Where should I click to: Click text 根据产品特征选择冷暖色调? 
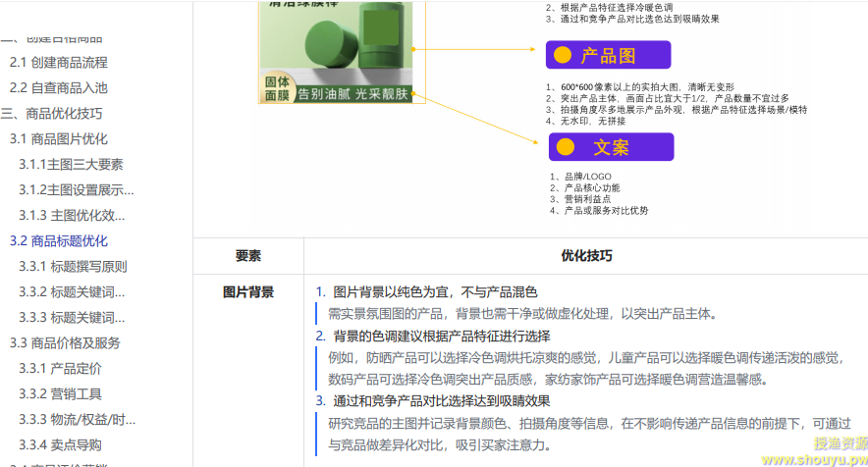617,7
